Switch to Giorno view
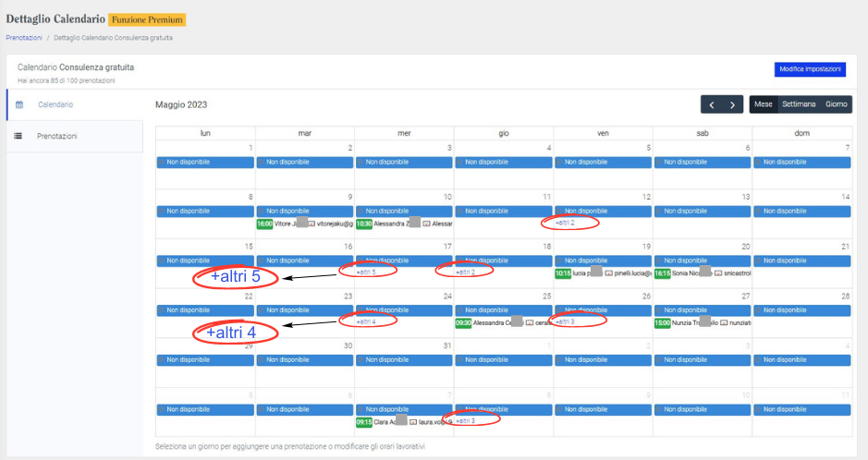This screenshot has height=460, width=868. click(x=836, y=104)
